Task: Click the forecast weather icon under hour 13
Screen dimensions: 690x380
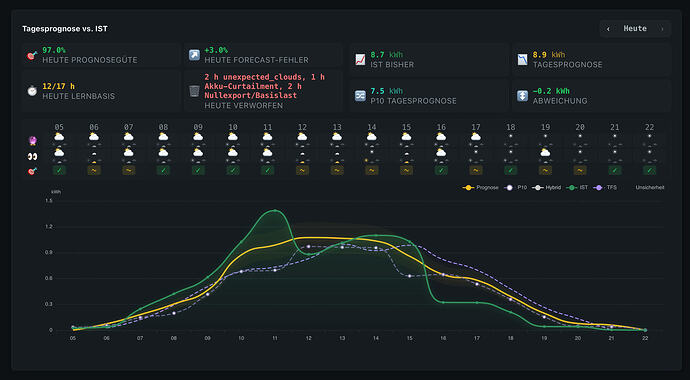Action: pos(337,137)
